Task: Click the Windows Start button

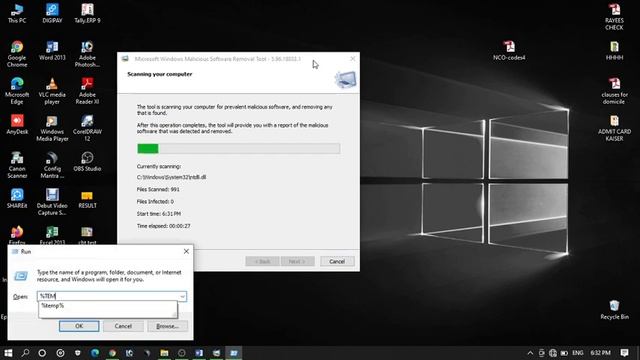Action: (8, 353)
